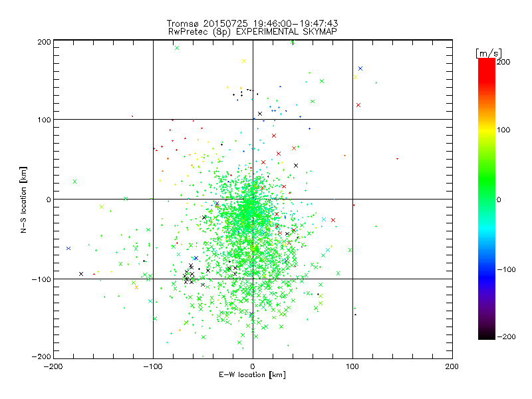Select the '[m/s]' unit label above colorbar
The height and width of the screenshot is (399, 532).
[x=488, y=53]
